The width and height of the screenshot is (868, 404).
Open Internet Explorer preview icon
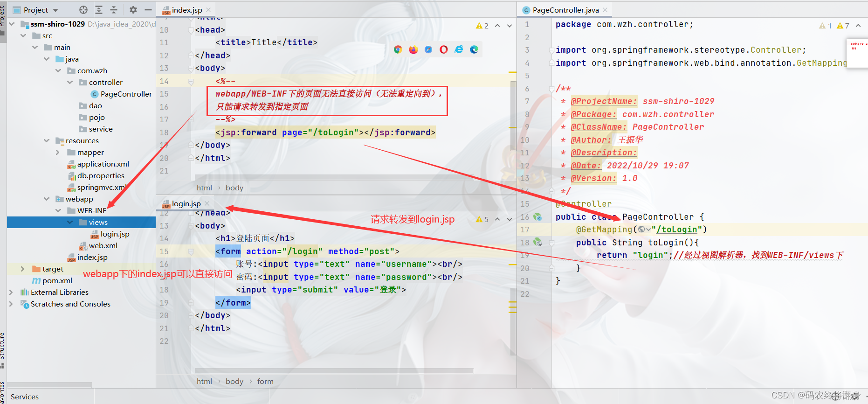tap(459, 49)
